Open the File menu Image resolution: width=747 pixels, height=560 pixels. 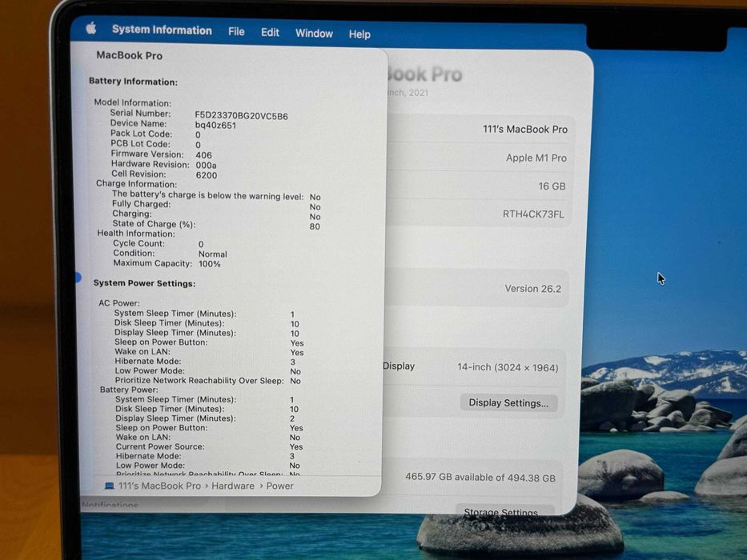click(x=236, y=32)
